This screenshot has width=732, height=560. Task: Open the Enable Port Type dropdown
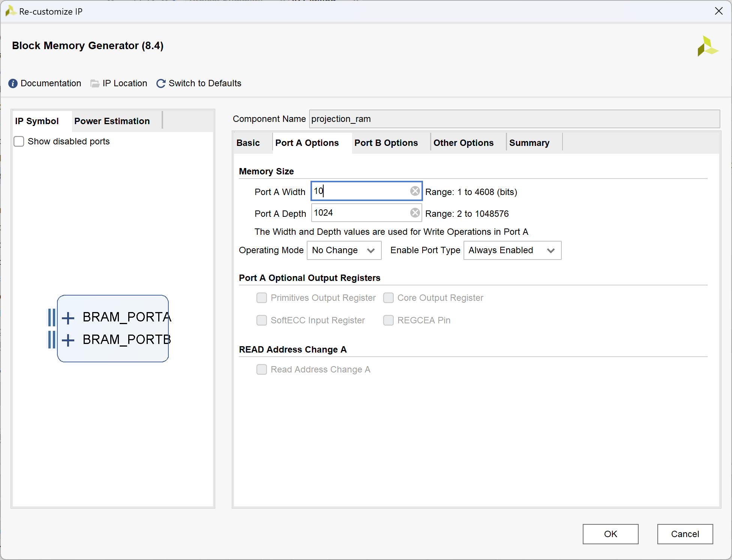(512, 250)
